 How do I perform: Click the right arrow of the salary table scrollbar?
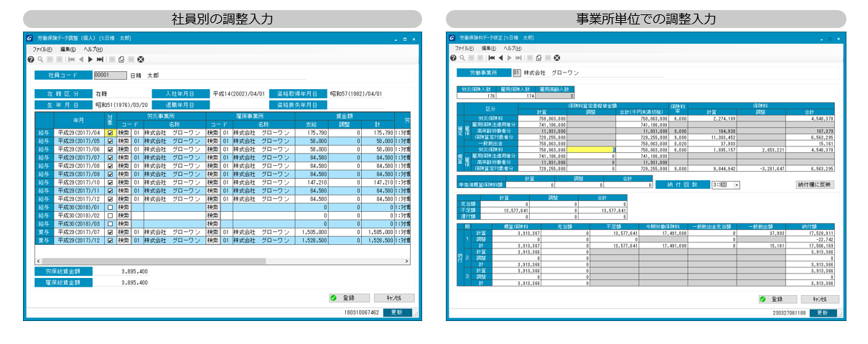pos(406,261)
